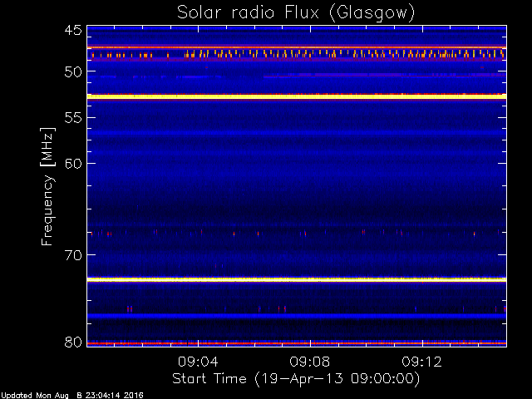532x399 pixels.
Task: Click the yellow band near 73 MHz
Action: click(x=297, y=279)
